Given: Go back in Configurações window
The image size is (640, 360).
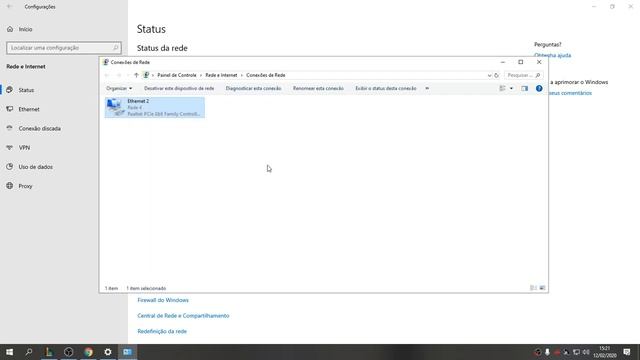Looking at the screenshot, I should pyautogui.click(x=9, y=7).
